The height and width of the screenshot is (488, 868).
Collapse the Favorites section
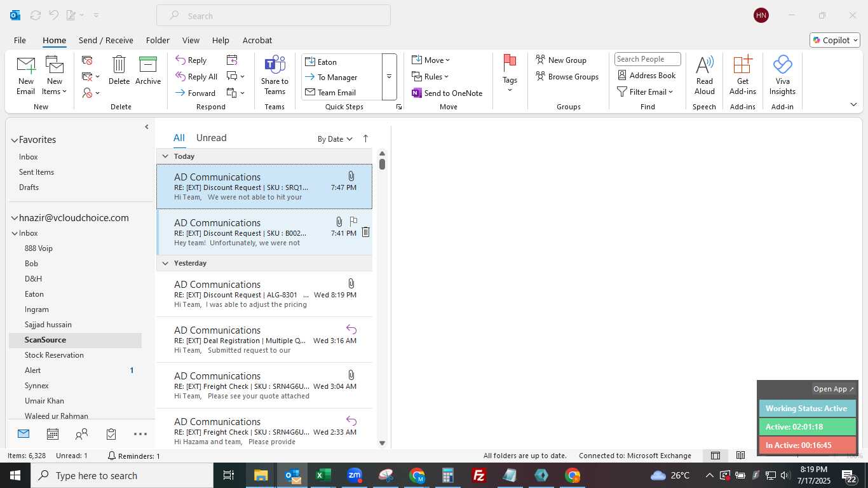(14, 140)
